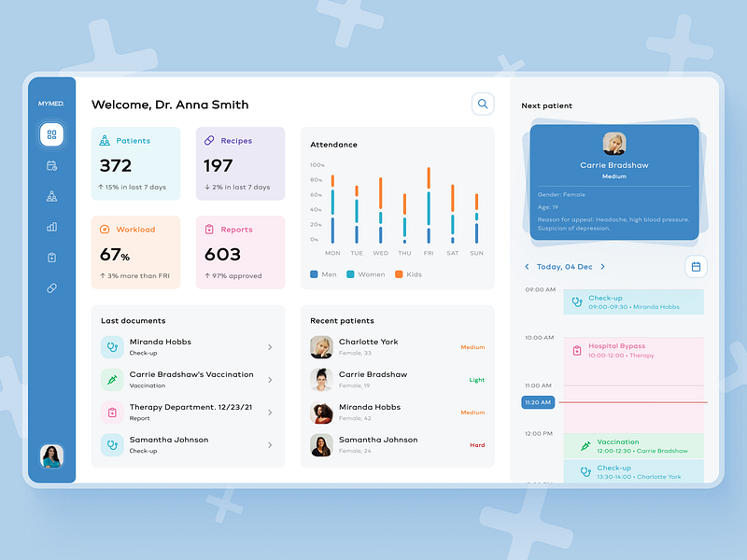Toggle the Kids legend in the attendance chart
747x560 pixels.
pos(407,274)
